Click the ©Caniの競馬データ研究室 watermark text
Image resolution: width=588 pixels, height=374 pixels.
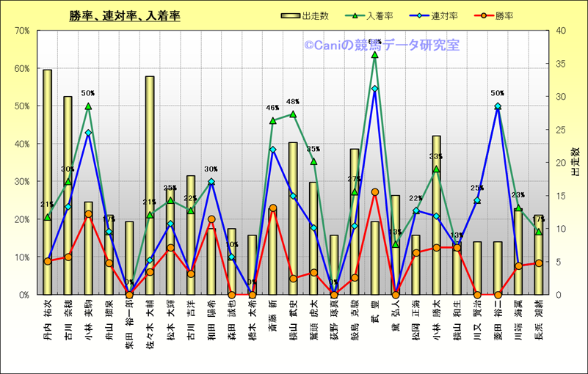click(382, 45)
